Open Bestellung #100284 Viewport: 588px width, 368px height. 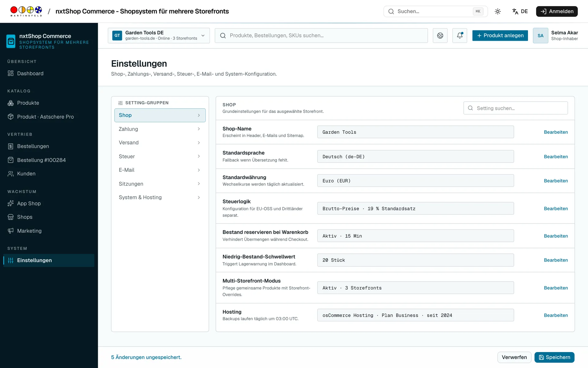coord(49,160)
